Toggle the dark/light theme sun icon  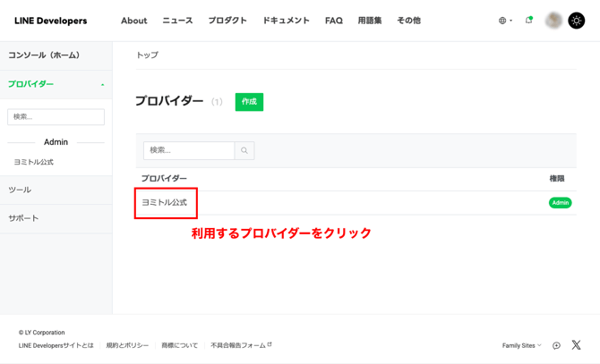pos(577,21)
